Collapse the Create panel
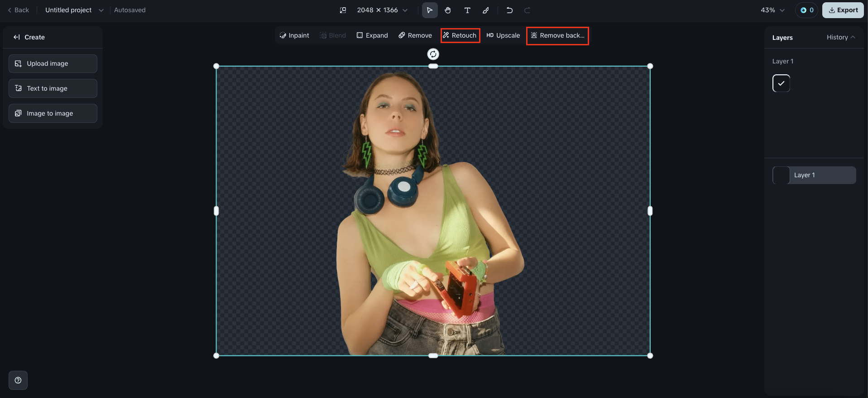 17,37
